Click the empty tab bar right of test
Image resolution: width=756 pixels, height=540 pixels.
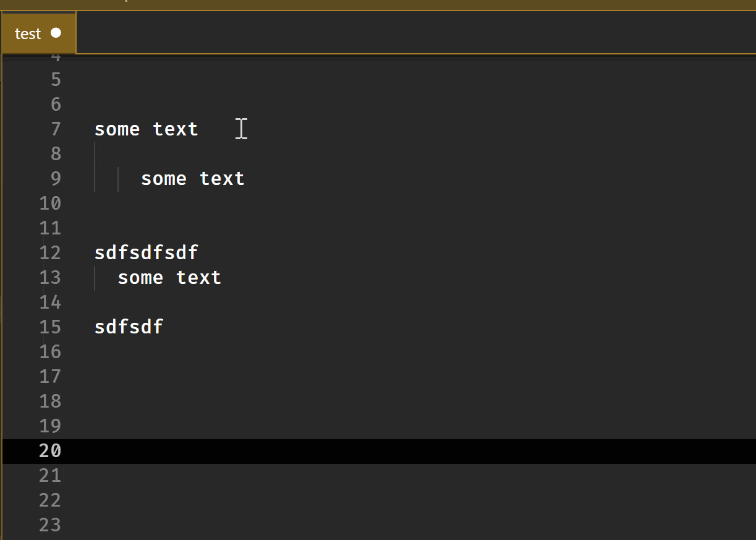pos(414,34)
